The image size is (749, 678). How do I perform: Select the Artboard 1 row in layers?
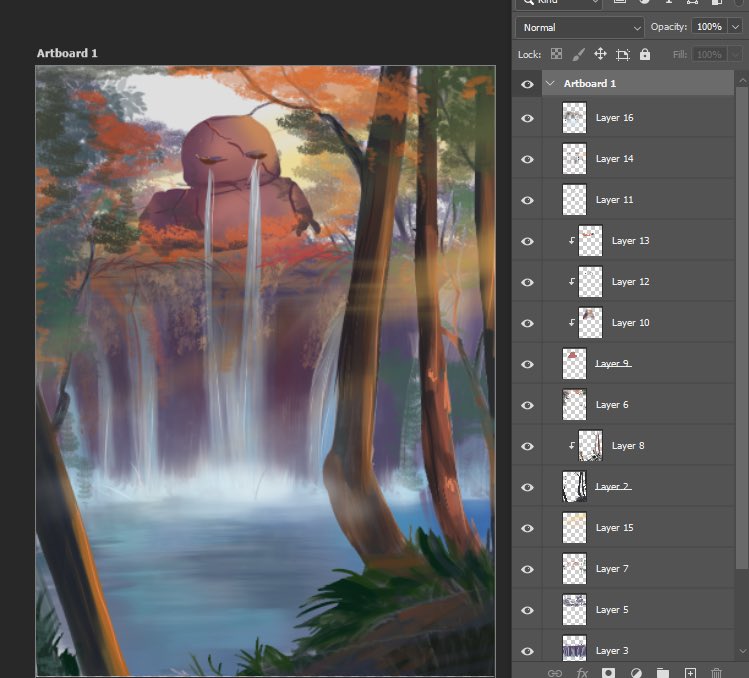pyautogui.click(x=638, y=83)
